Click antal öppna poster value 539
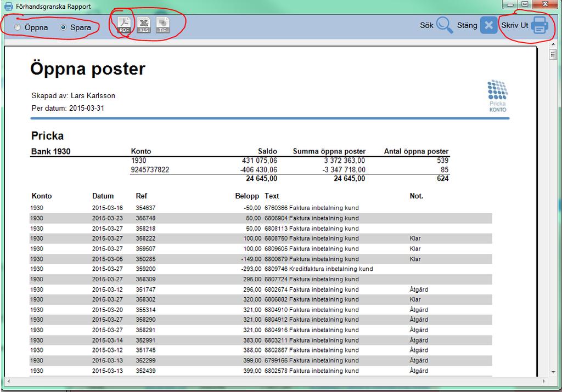 pos(443,161)
